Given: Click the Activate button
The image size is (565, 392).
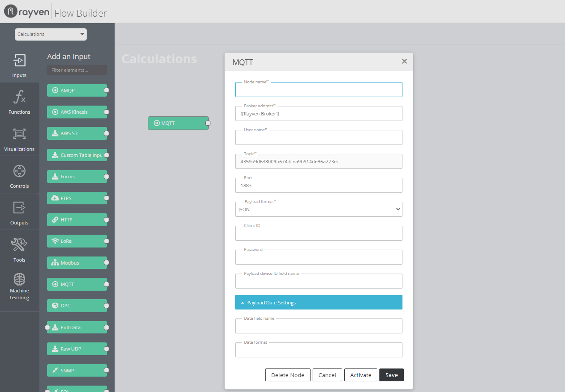Looking at the screenshot, I should click(361, 375).
